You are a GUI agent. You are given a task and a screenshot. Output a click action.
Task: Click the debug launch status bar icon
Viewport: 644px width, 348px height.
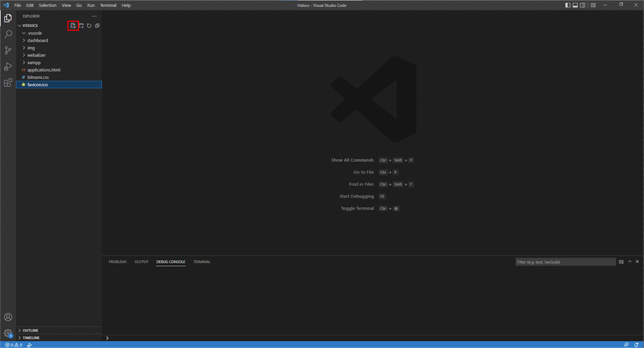click(30, 345)
